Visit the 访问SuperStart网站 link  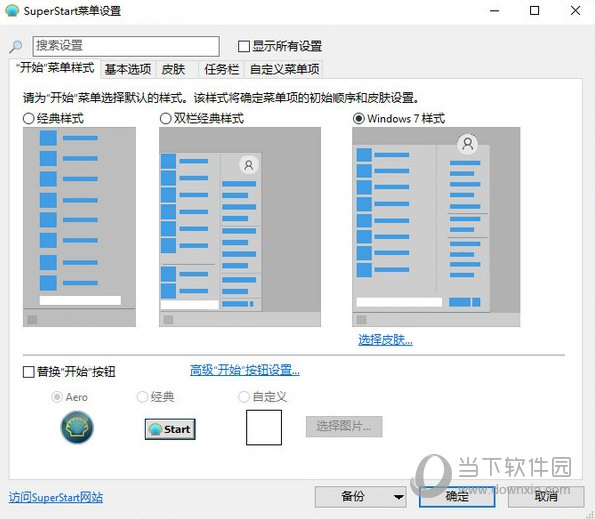pos(56,497)
